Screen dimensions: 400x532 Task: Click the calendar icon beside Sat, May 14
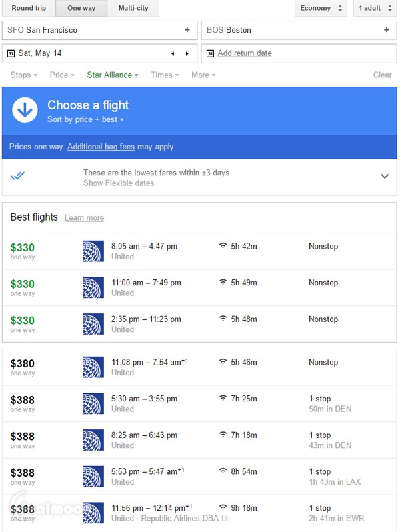tap(11, 53)
